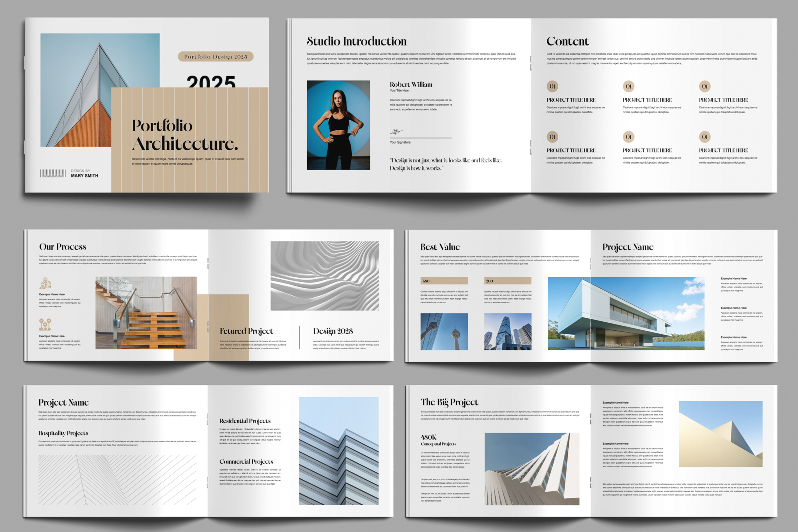Click the barcode icon on the cover
798x532 pixels.
point(53,173)
